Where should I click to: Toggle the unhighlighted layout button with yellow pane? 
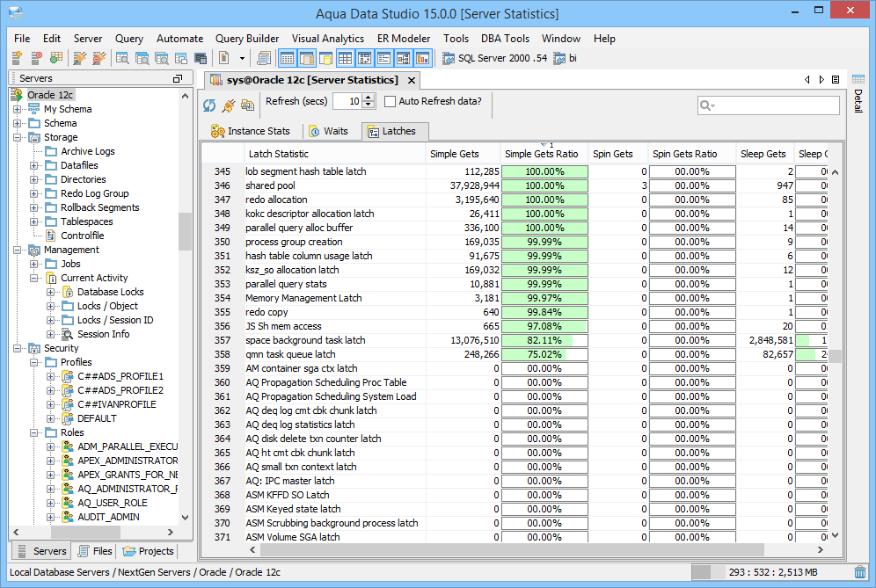click(x=325, y=58)
